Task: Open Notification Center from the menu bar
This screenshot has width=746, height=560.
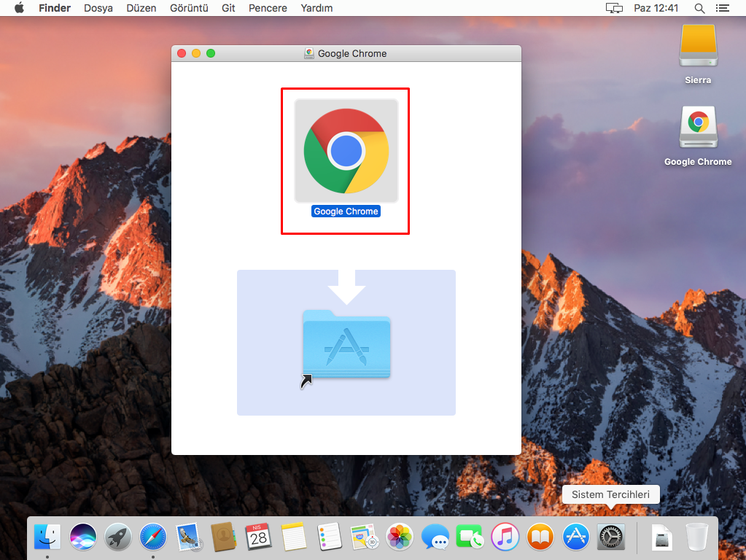Action: (723, 8)
